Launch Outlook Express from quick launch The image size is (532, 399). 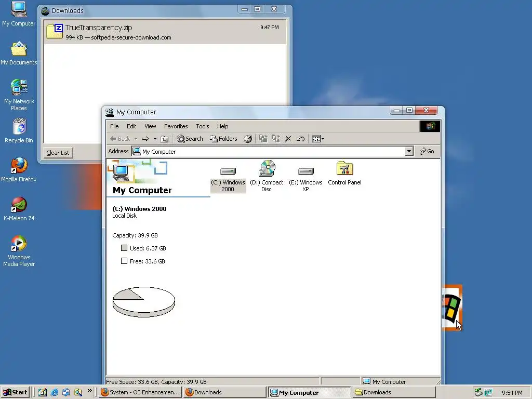point(66,392)
